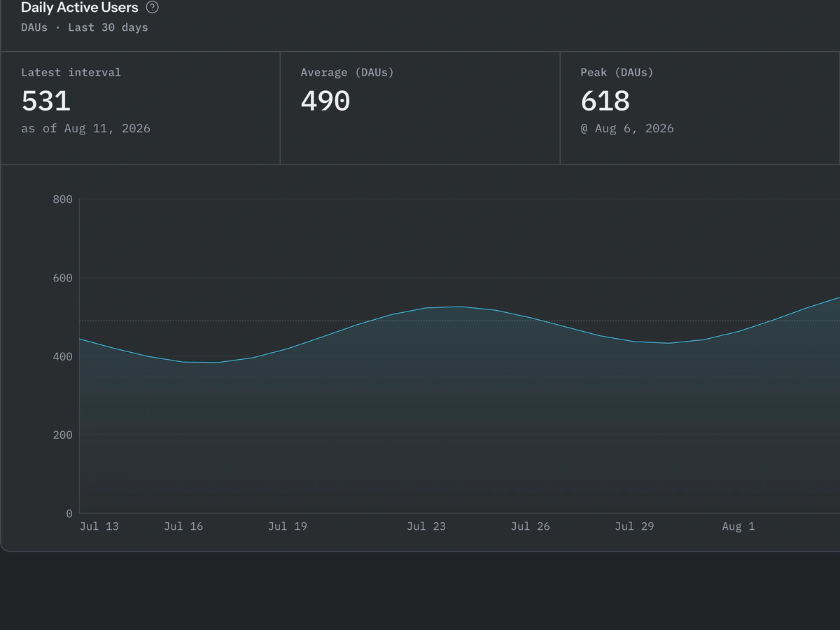Viewport: 840px width, 630px height.
Task: Click the 'DAUs · Last 30 days' subtitle
Action: [85, 27]
